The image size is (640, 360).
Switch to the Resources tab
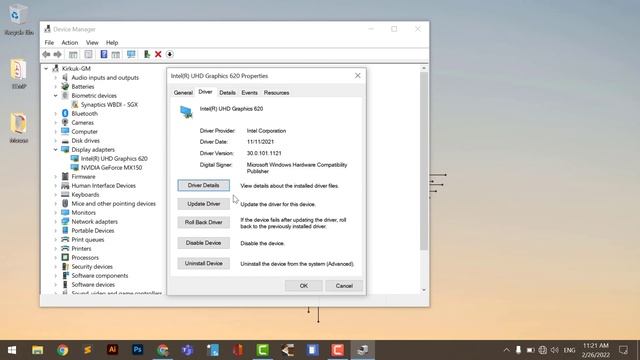(276, 93)
